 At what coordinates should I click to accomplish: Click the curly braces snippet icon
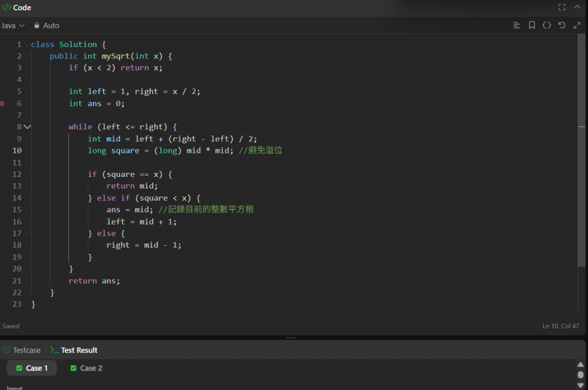tap(547, 25)
